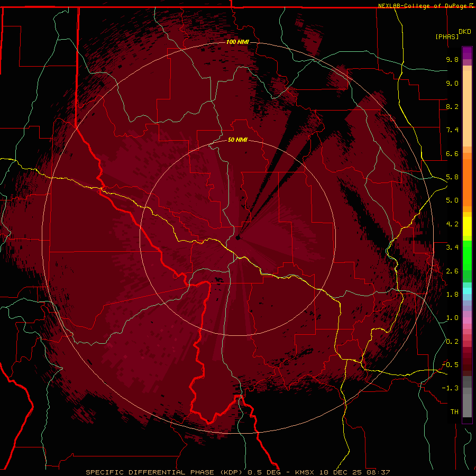Click the DKD label above the color scale
This screenshot has width=476, height=476.
pos(465,32)
